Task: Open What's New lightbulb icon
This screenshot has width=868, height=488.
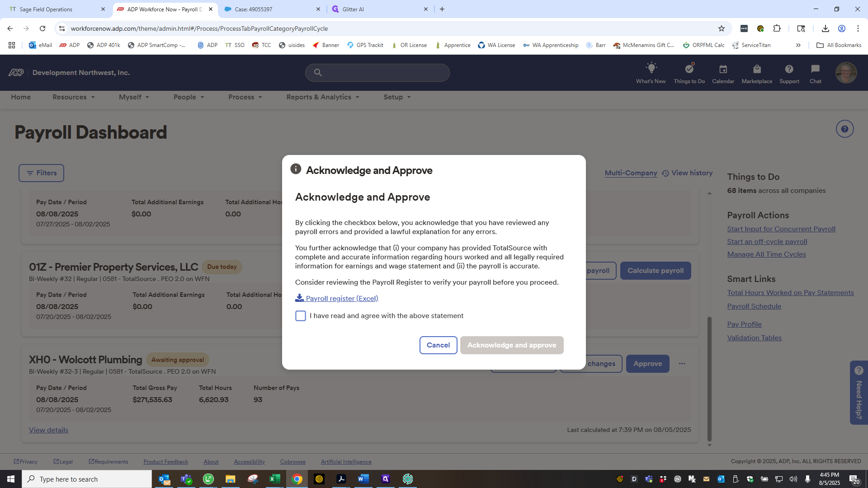Action: 651,73
